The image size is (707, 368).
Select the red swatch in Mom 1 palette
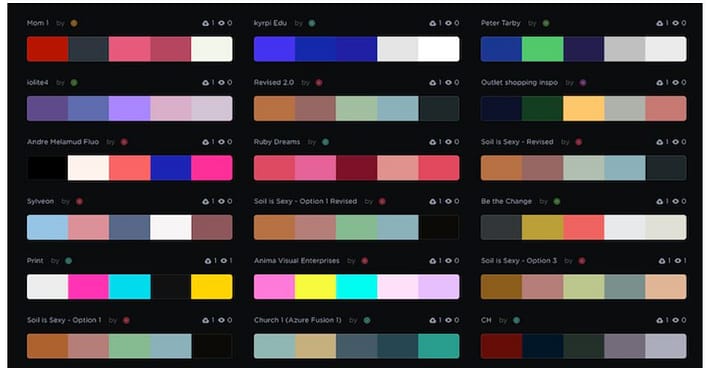click(x=48, y=49)
